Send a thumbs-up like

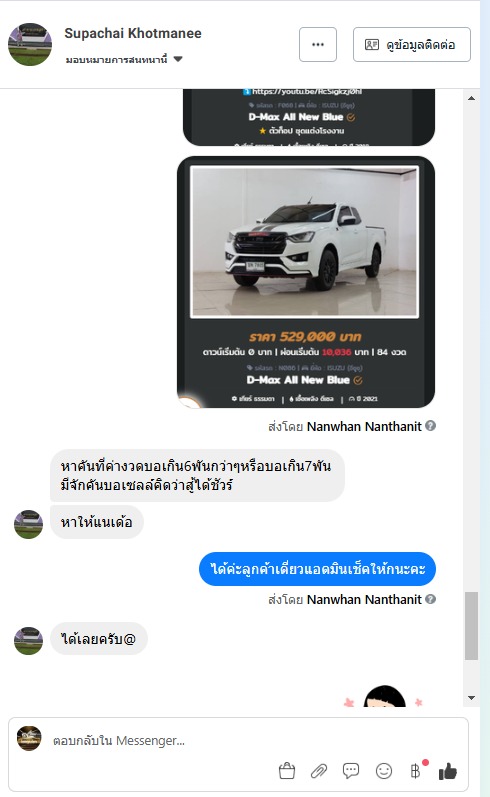click(448, 771)
